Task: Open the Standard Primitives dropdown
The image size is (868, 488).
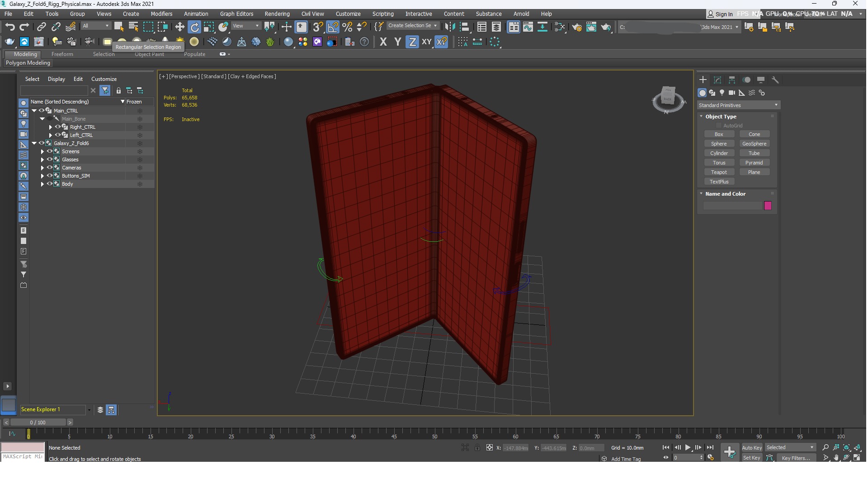Action: pos(738,105)
